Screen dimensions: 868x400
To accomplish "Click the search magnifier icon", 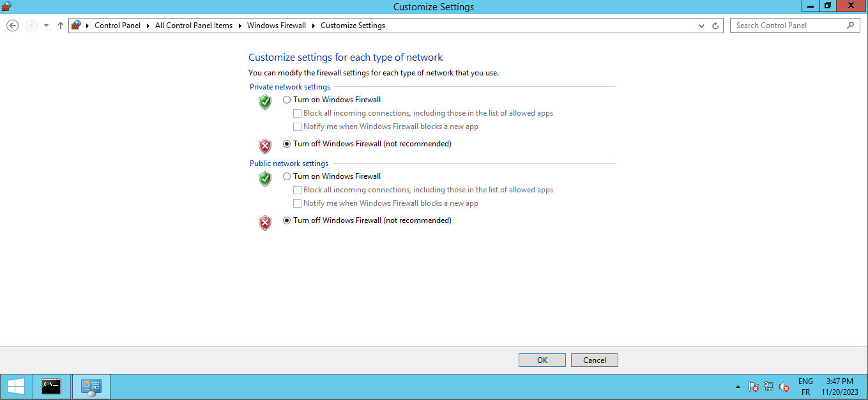I will (x=850, y=26).
